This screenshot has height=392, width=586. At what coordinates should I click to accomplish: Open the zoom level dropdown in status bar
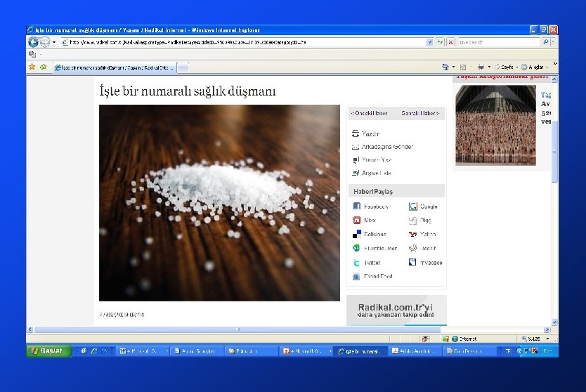tap(547, 339)
